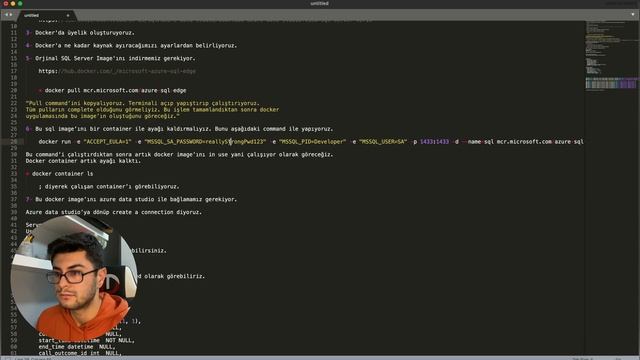The height and width of the screenshot is (360, 640).
Task: Click the line "Bu docker image'ını azure data studio"
Action: pos(136,199)
